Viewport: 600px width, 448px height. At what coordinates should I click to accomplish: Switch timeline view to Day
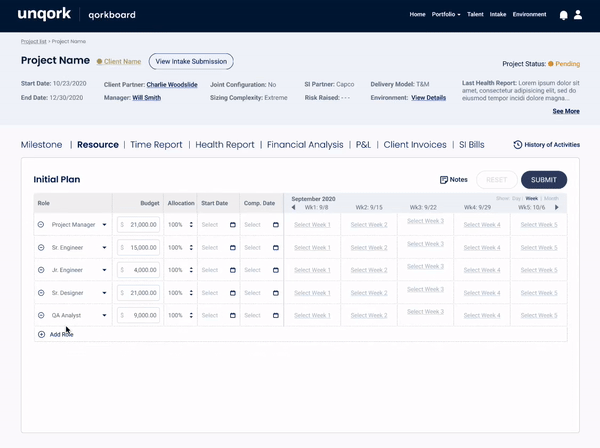point(516,198)
